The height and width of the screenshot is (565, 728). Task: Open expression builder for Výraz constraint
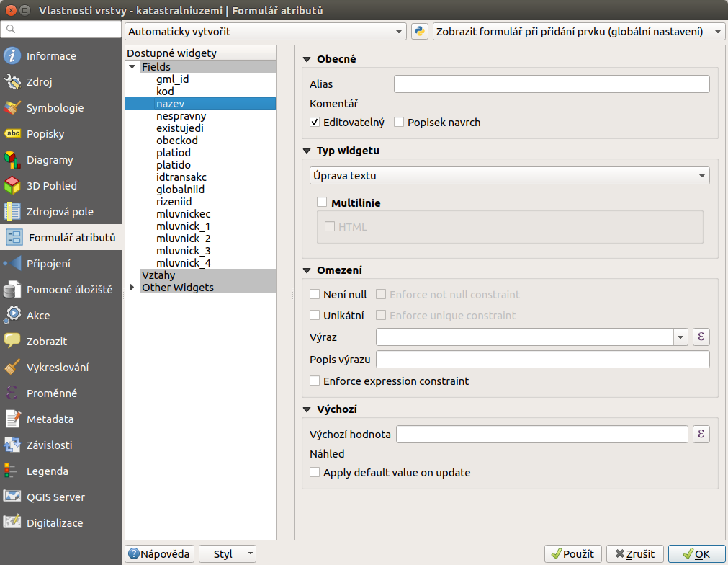701,337
